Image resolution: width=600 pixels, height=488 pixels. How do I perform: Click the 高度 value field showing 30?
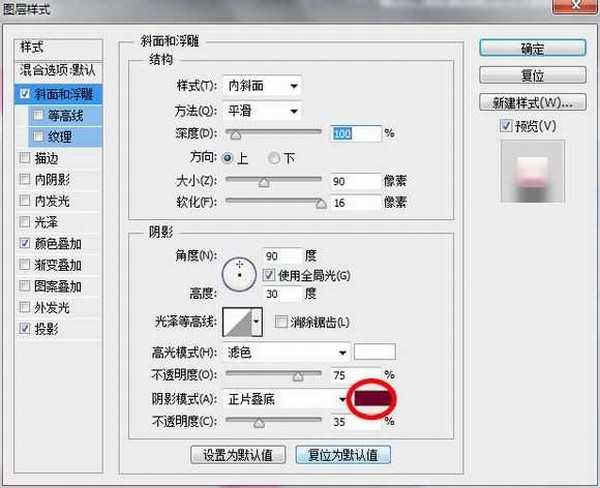(282, 294)
